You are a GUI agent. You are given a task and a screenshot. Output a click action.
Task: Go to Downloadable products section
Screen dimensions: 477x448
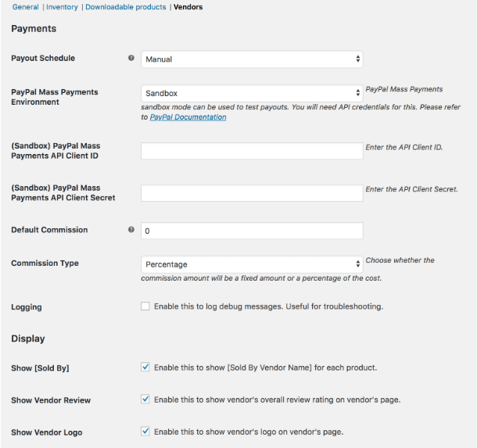pyautogui.click(x=126, y=7)
